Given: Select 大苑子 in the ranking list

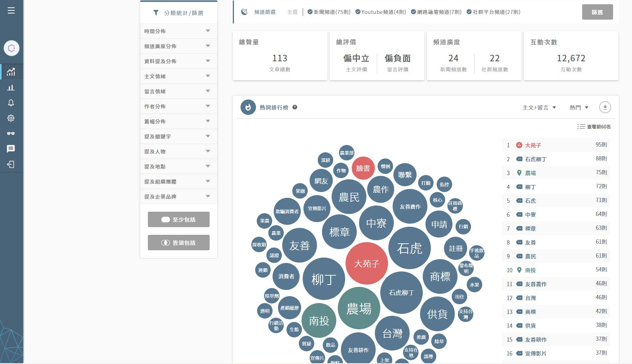Looking at the screenshot, I should click(x=533, y=145).
